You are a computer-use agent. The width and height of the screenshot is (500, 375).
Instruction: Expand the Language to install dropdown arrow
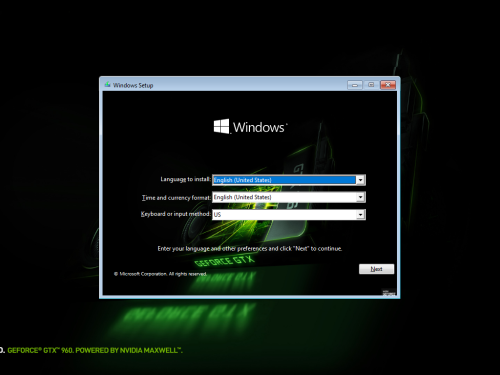(x=360, y=180)
